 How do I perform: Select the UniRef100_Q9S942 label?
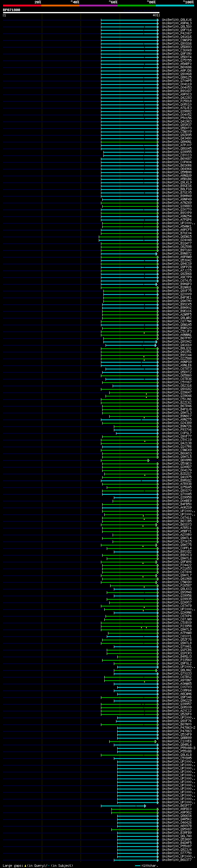point(176,342)
